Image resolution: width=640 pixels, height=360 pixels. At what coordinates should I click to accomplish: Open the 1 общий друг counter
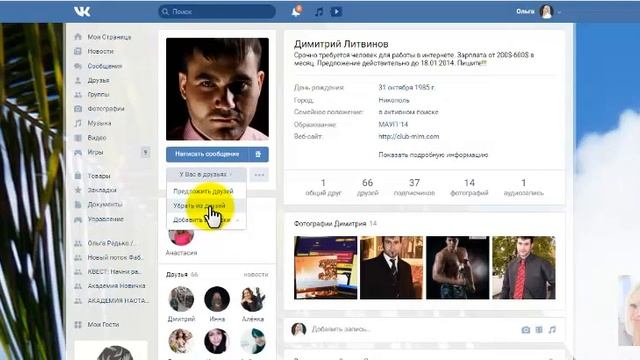[323, 187]
